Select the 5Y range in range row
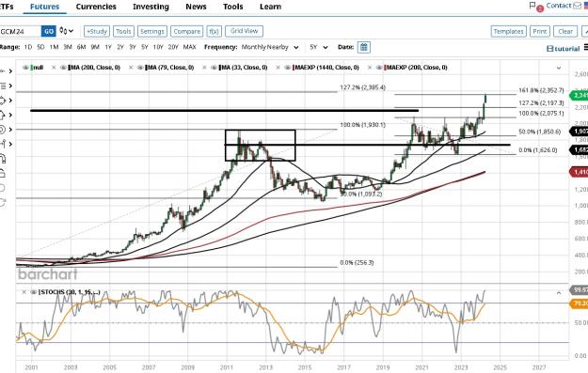588x373 pixels. pos(144,47)
